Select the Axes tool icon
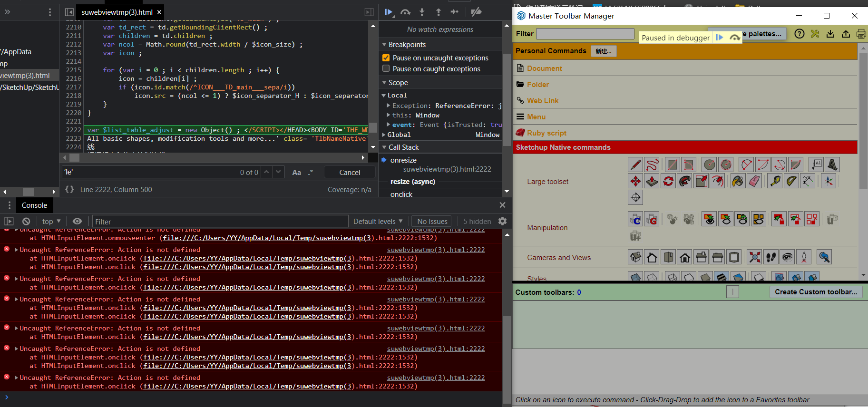This screenshot has height=407, width=868. [828, 181]
